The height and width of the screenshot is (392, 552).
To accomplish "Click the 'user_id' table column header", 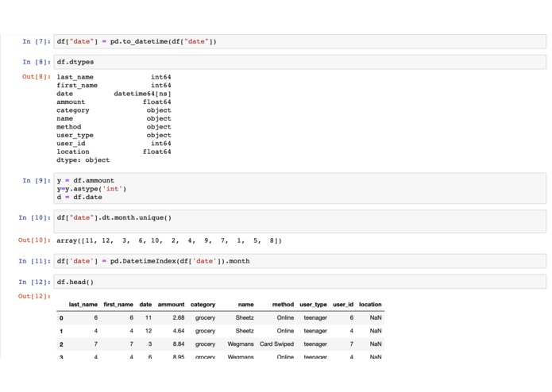I will (343, 305).
